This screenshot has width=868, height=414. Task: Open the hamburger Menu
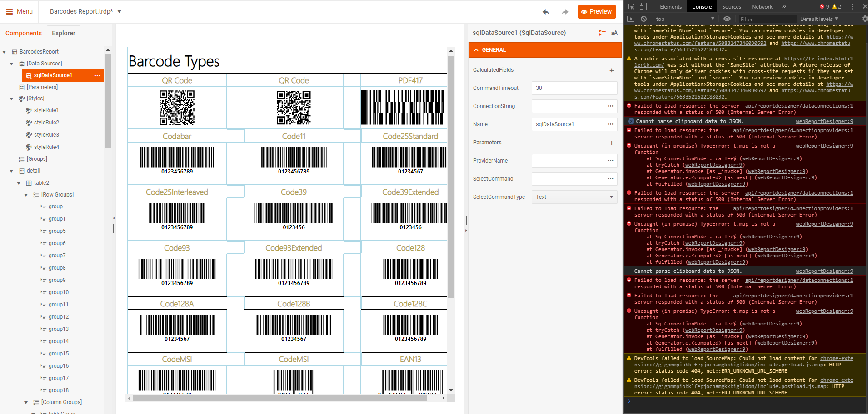point(19,11)
